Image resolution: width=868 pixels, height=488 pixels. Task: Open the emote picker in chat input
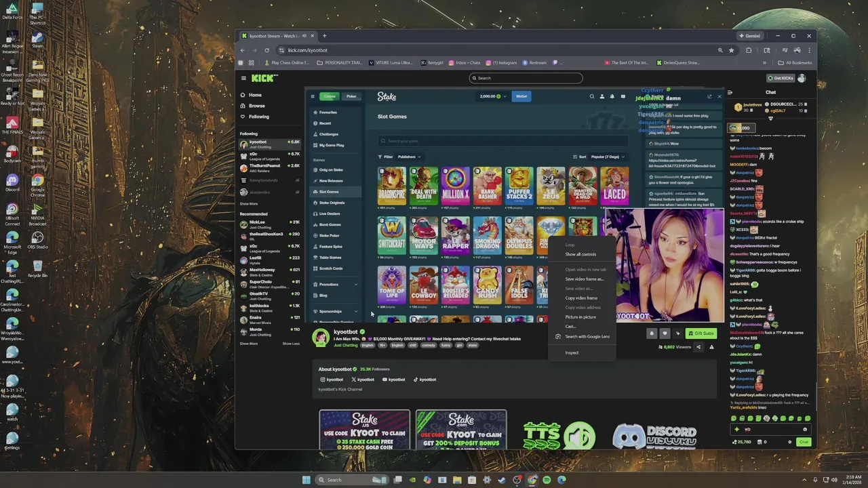pyautogui.click(x=805, y=429)
